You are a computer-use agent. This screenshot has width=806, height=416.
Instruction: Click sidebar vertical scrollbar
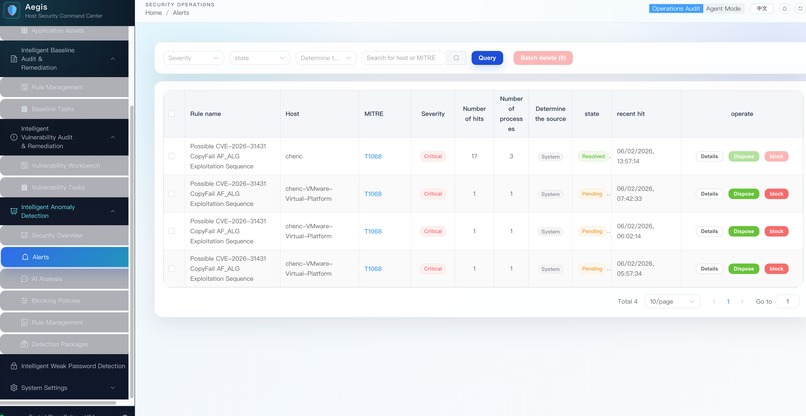click(132, 252)
